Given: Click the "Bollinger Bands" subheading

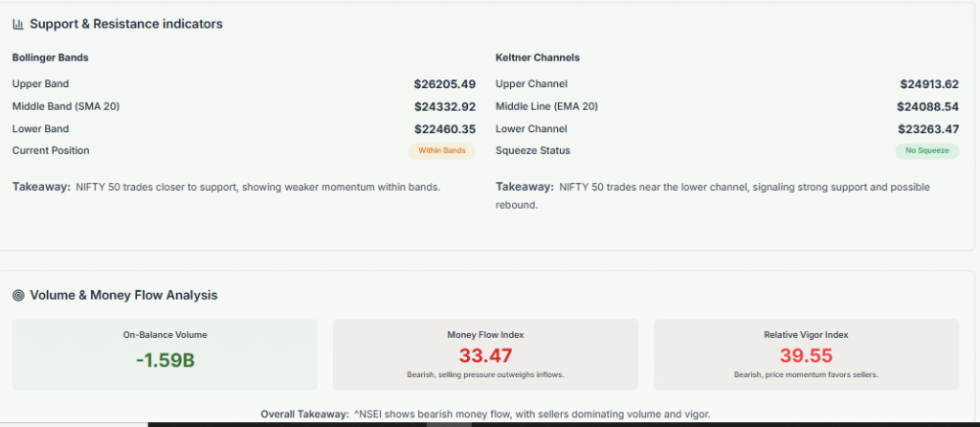Looking at the screenshot, I should coord(50,57).
